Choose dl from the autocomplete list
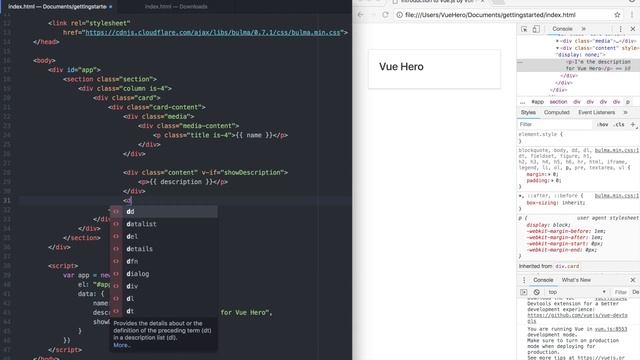This screenshot has width=640, height=360. coord(164,298)
